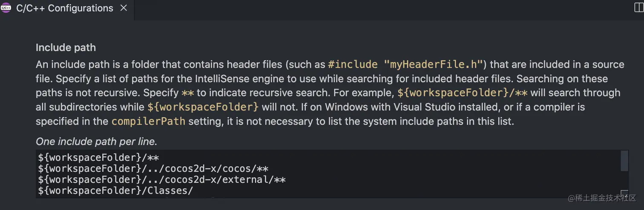Image resolution: width=644 pixels, height=210 pixels.
Task: Click the ${workspaceFolder}/Classes/ path line
Action: (x=115, y=191)
